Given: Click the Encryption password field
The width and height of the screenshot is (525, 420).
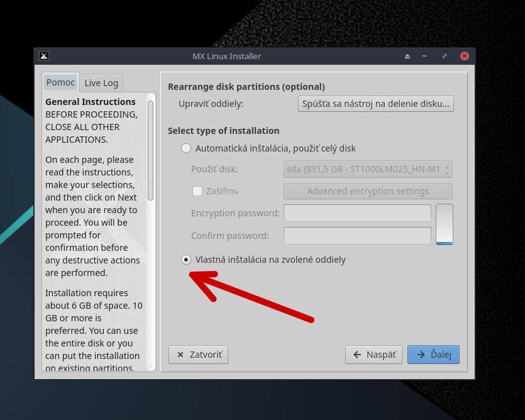Looking at the screenshot, I should click(357, 213).
